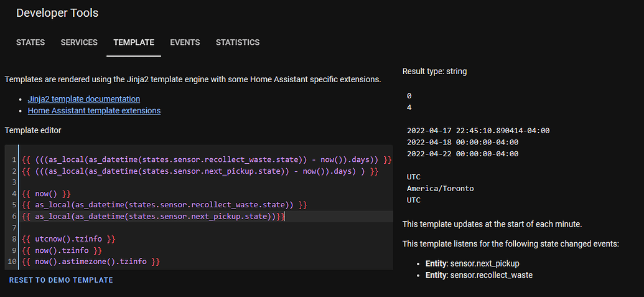Click editor line 1 with recollect_waste days
Viewport: 644px width, 297px height.
click(206, 159)
